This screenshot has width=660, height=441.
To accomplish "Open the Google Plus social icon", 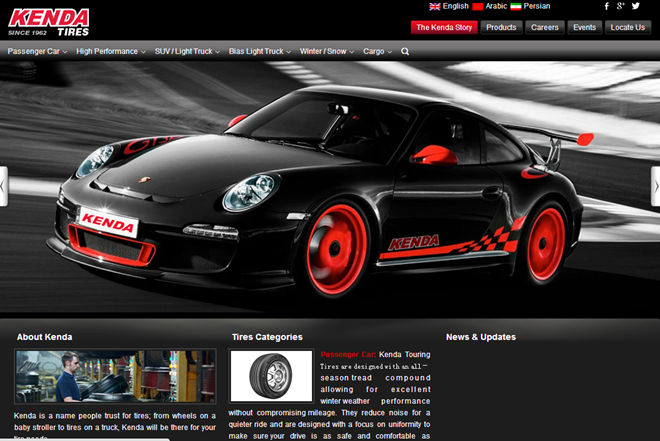I will click(x=620, y=6).
